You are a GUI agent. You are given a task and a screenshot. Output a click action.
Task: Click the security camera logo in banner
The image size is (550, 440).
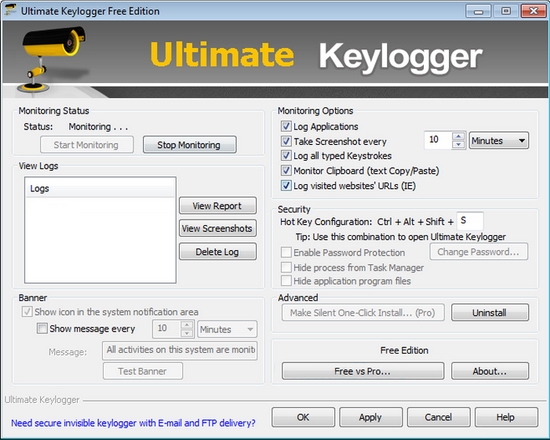53,59
